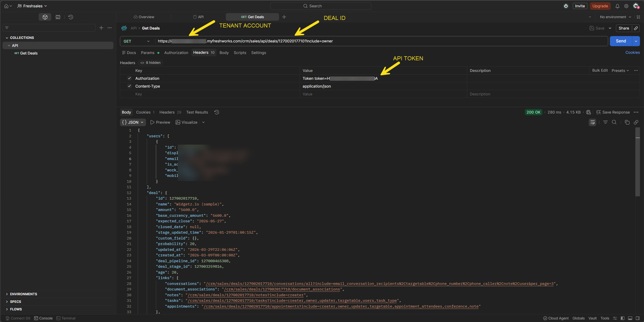Click the response body vertical scrollbar
This screenshot has width=644, height=322.
pyautogui.click(x=638, y=162)
